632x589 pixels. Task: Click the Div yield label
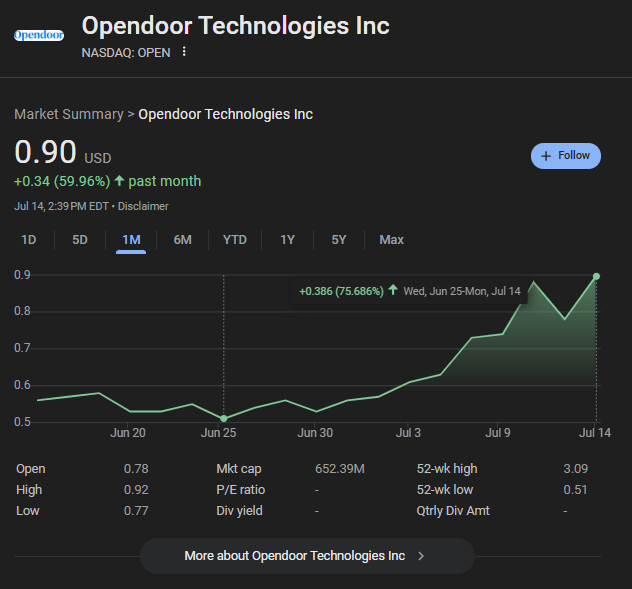pos(239,511)
